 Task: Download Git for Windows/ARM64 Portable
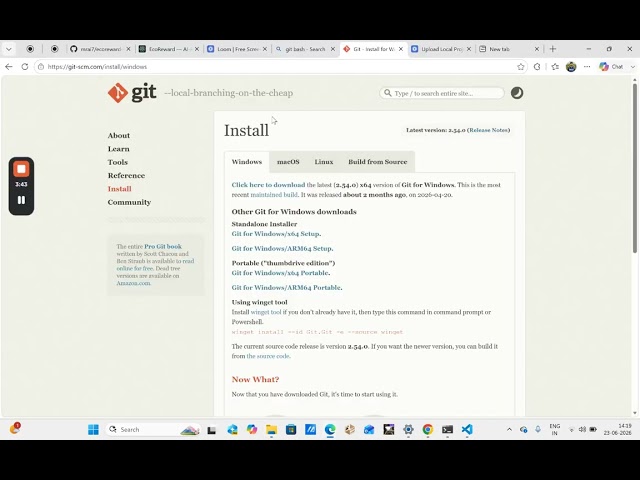pyautogui.click(x=286, y=288)
